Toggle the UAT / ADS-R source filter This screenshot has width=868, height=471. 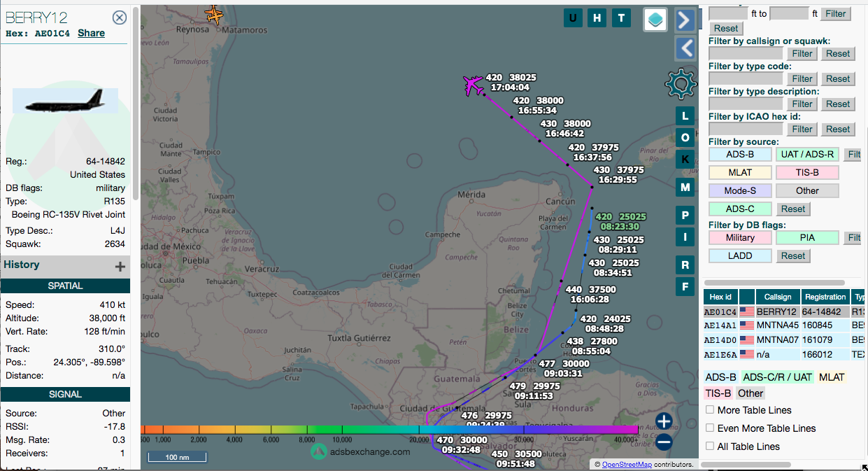pyautogui.click(x=807, y=154)
